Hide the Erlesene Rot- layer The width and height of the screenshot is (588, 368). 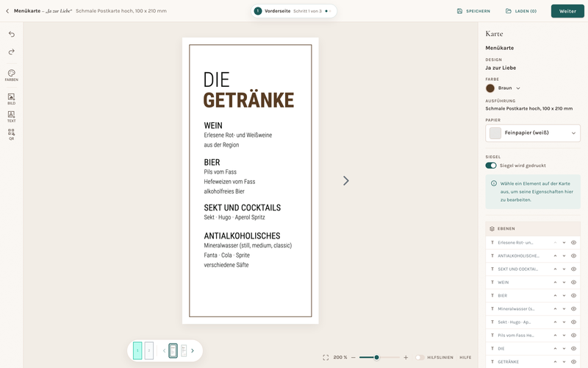573,243
